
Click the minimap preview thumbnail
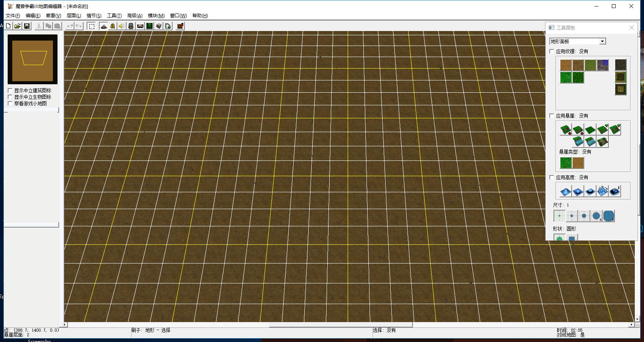click(33, 59)
